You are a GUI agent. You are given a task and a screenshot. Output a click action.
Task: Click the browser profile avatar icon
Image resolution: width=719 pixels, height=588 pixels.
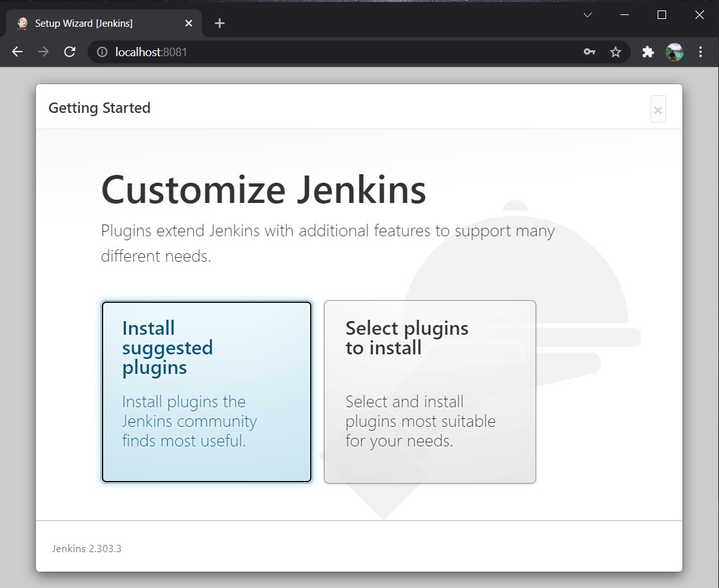[x=675, y=52]
